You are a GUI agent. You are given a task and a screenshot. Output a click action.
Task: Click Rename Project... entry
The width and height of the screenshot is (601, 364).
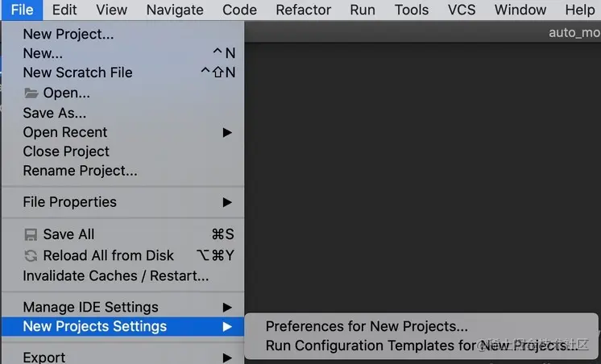(x=80, y=171)
